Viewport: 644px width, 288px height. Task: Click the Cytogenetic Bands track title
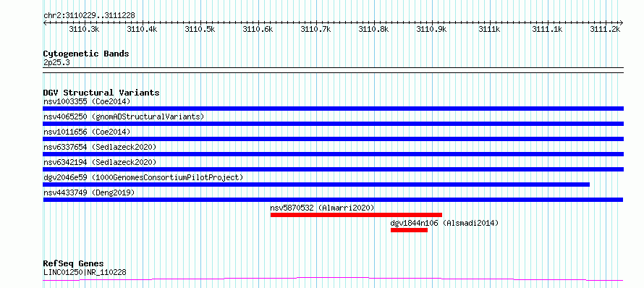click(86, 54)
